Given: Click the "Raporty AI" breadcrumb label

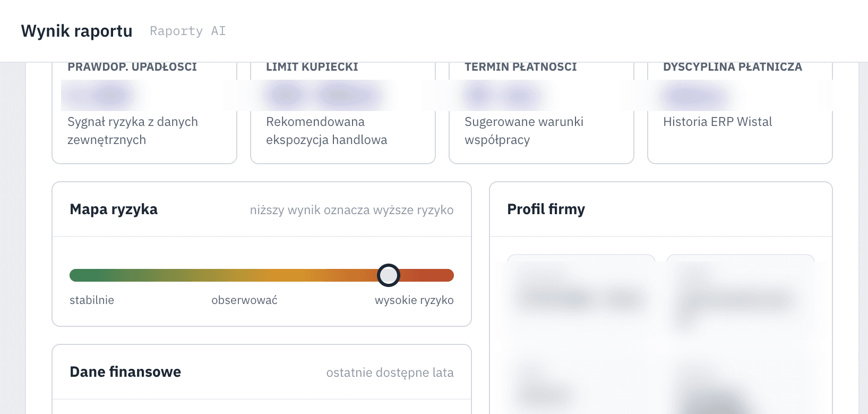Looking at the screenshot, I should tap(187, 31).
